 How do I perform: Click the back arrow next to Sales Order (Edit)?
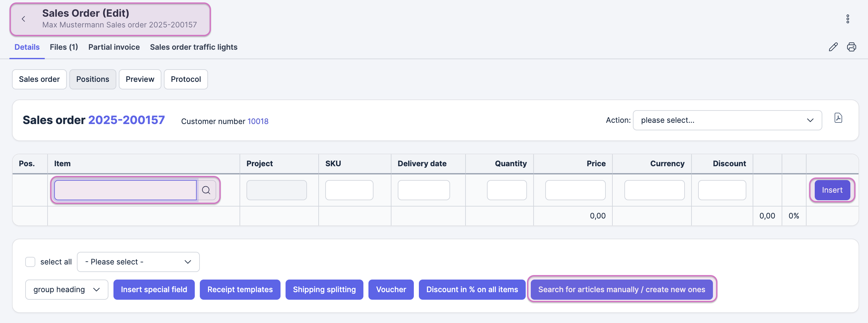click(23, 19)
